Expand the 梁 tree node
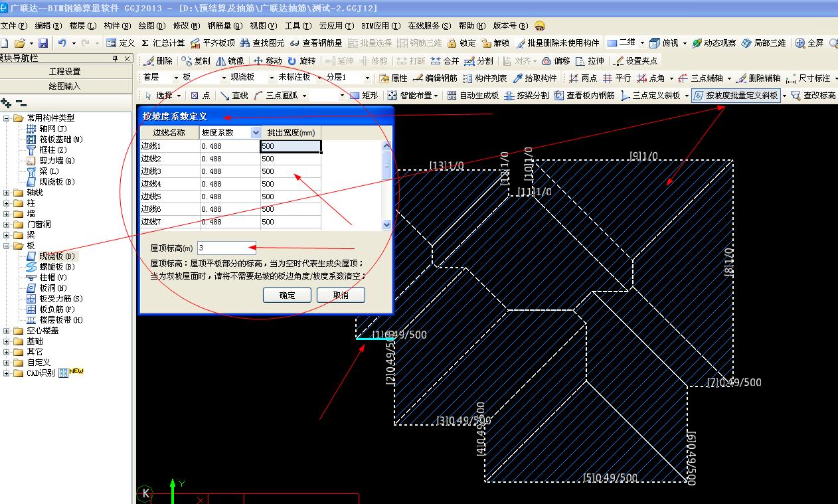 click(7, 235)
